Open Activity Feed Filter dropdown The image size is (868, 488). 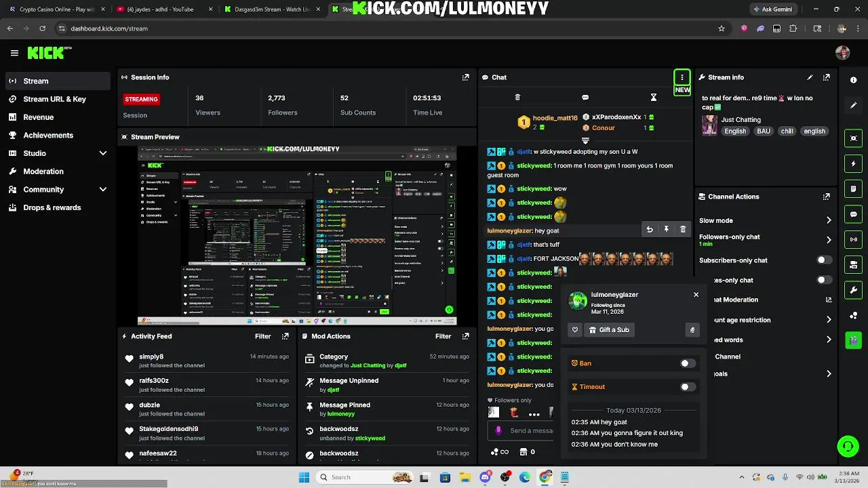coord(262,336)
